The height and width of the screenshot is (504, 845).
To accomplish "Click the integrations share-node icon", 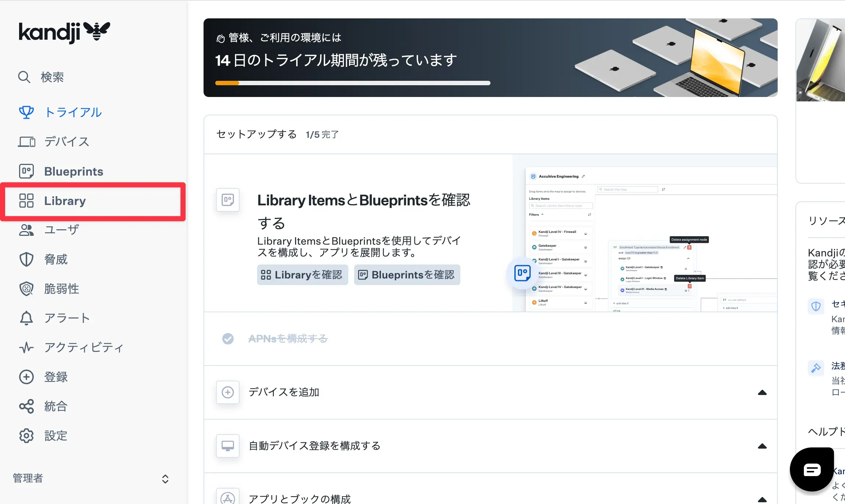I will [26, 406].
